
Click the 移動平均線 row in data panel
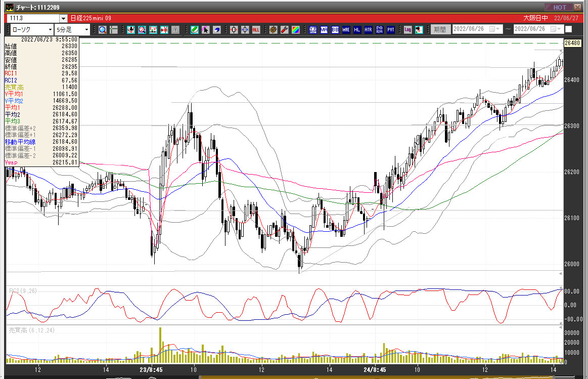click(x=41, y=142)
